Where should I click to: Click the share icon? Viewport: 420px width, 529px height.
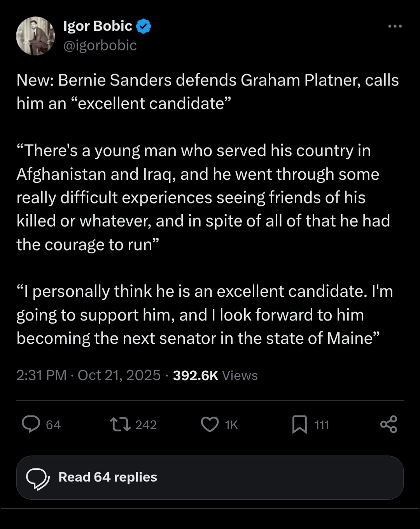(388, 424)
